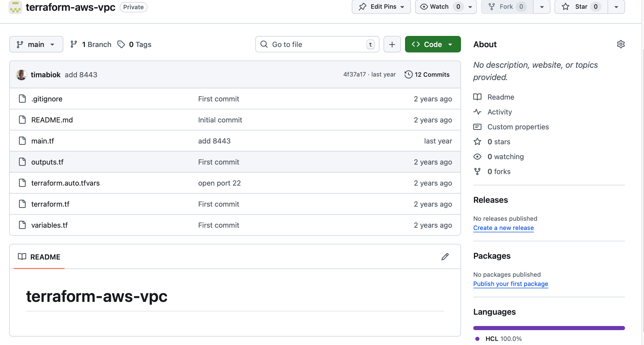Edit README with the pencil icon

445,257
